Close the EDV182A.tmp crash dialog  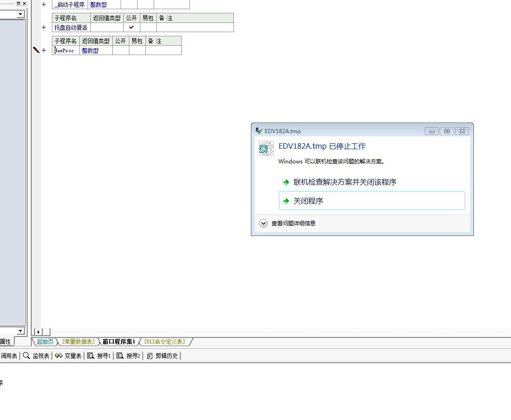point(462,131)
